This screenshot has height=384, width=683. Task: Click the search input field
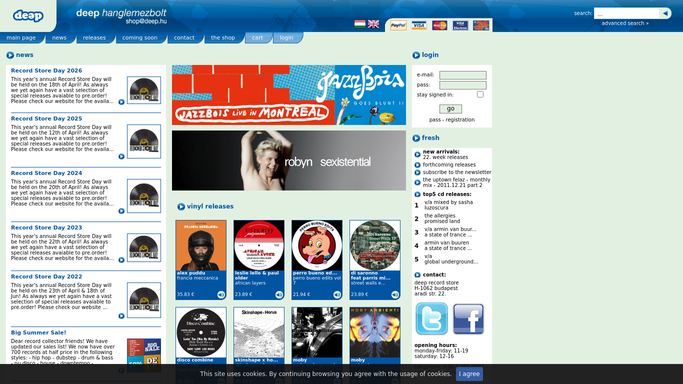[x=627, y=13]
